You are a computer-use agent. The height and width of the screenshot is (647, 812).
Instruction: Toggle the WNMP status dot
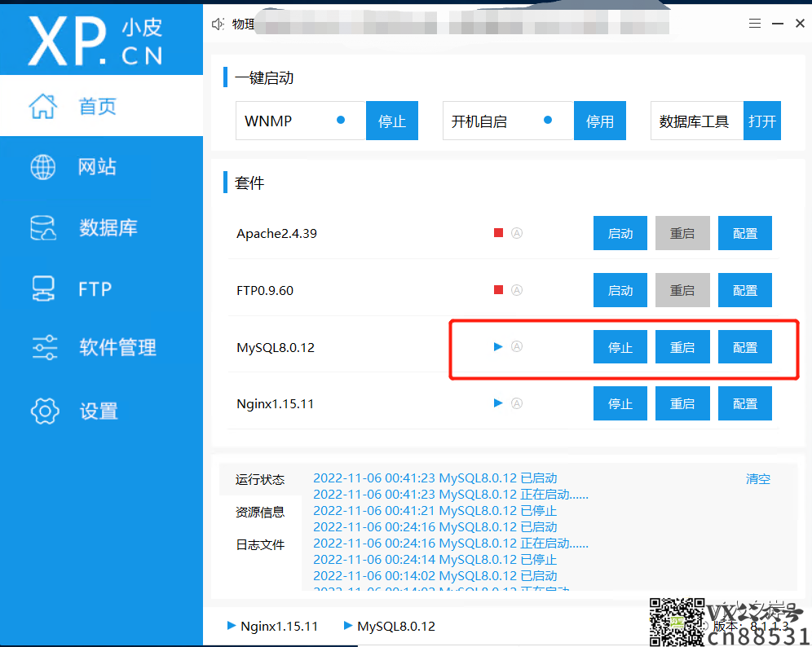341,120
